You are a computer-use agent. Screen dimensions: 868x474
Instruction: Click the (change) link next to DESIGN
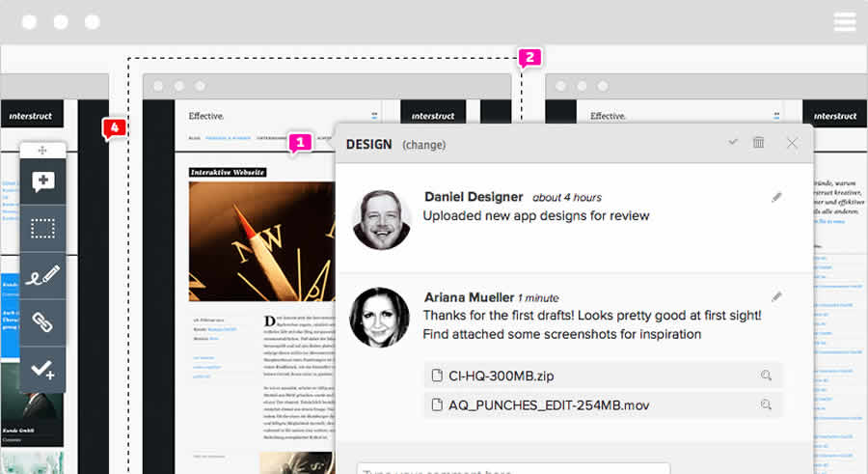point(423,145)
